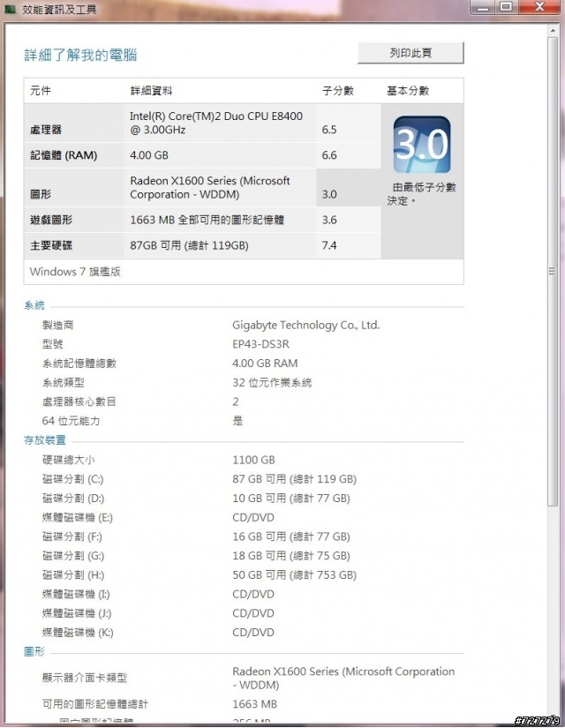Select the 處理器 row label
The height and width of the screenshot is (728, 565).
click(x=46, y=130)
